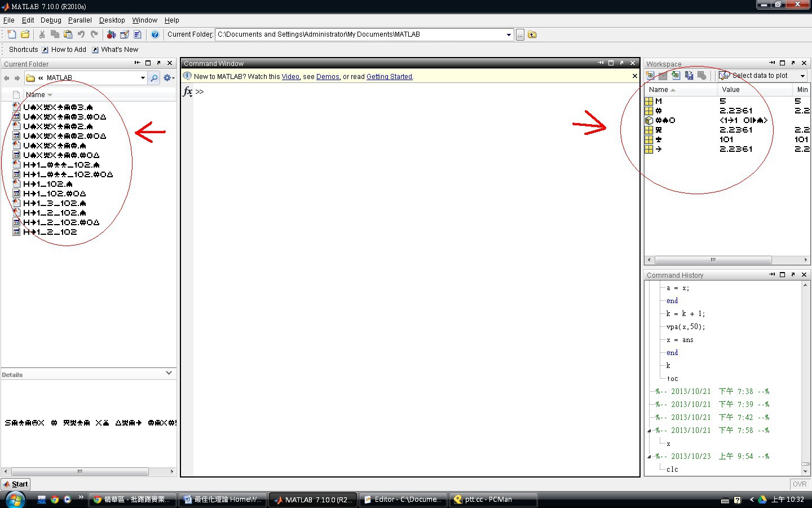Switch to ptt.cc PCMan taskbar window
Screen dimensions: 812x508
[493, 500]
